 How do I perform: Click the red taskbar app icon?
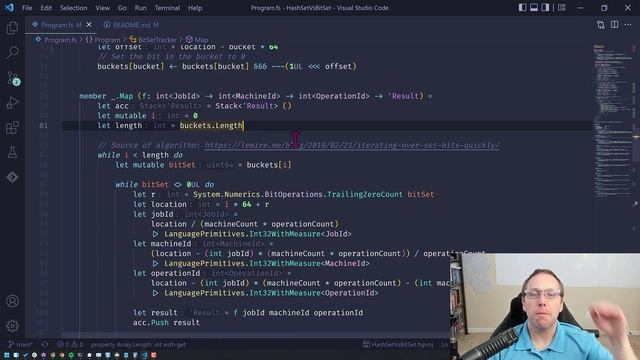click(153, 355)
